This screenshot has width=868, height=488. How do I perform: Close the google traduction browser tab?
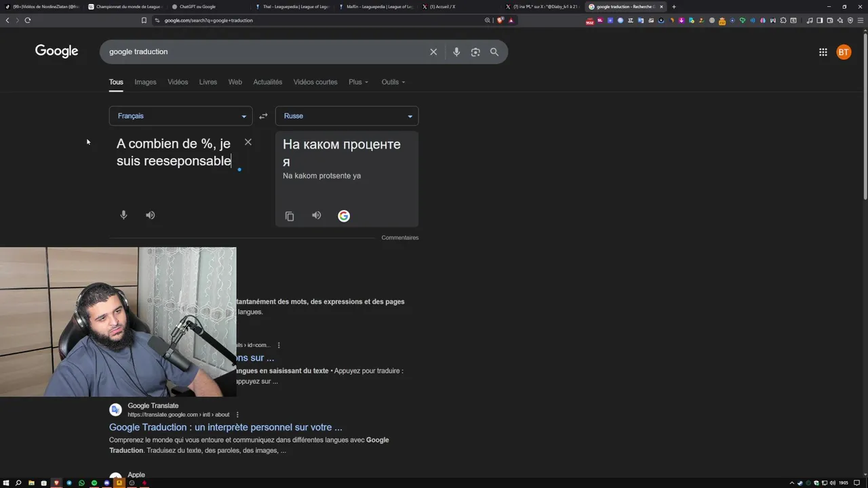coord(662,7)
